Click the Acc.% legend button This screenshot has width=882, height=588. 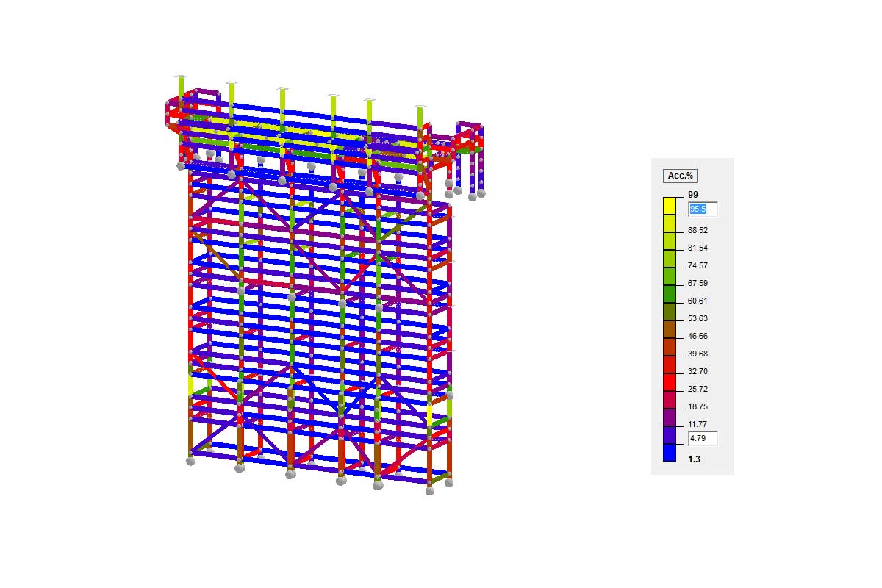(680, 176)
